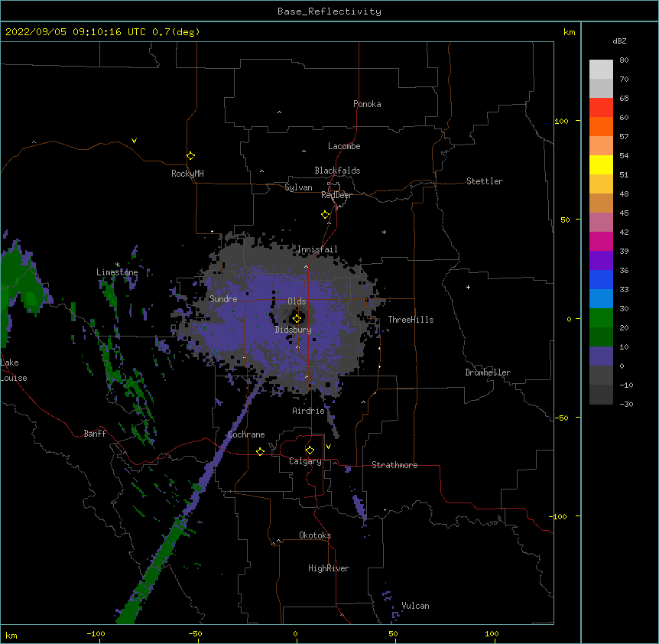Image resolution: width=659 pixels, height=644 pixels.
Task: Click the Ponoka city label
Action: (367, 104)
